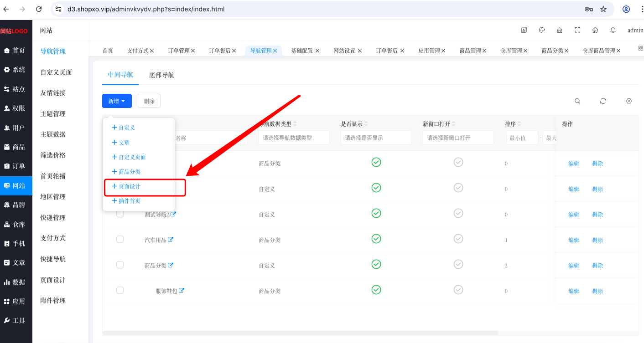The height and width of the screenshot is (343, 644).
Task: Toggle fullscreen with the header fullscreen icon
Action: 577,30
